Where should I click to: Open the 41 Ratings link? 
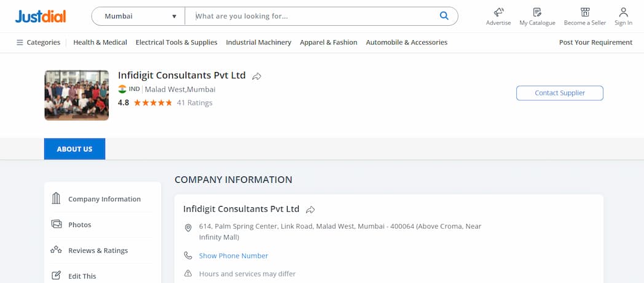point(195,103)
